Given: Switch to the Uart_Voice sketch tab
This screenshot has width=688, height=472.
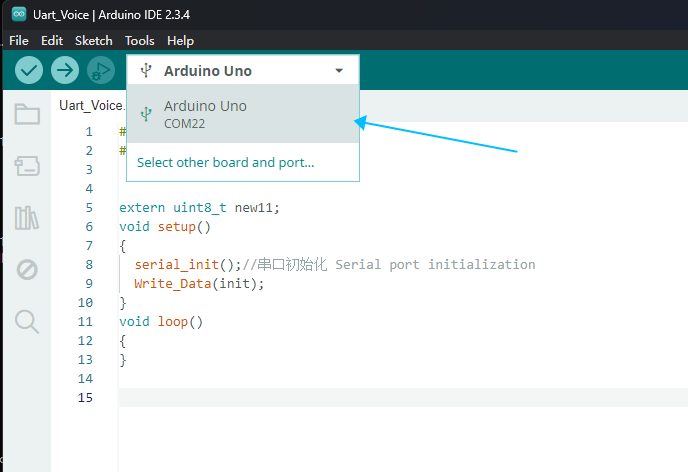Looking at the screenshot, I should point(92,106).
